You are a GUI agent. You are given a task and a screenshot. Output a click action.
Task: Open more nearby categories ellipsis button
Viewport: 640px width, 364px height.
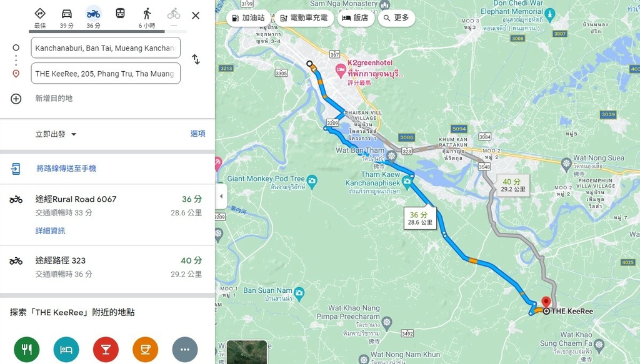tap(185, 349)
